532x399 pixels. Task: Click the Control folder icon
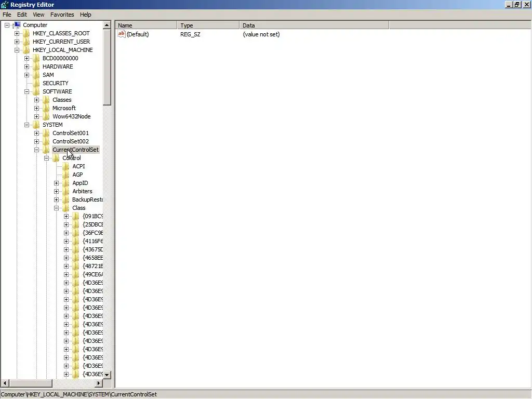click(56, 158)
